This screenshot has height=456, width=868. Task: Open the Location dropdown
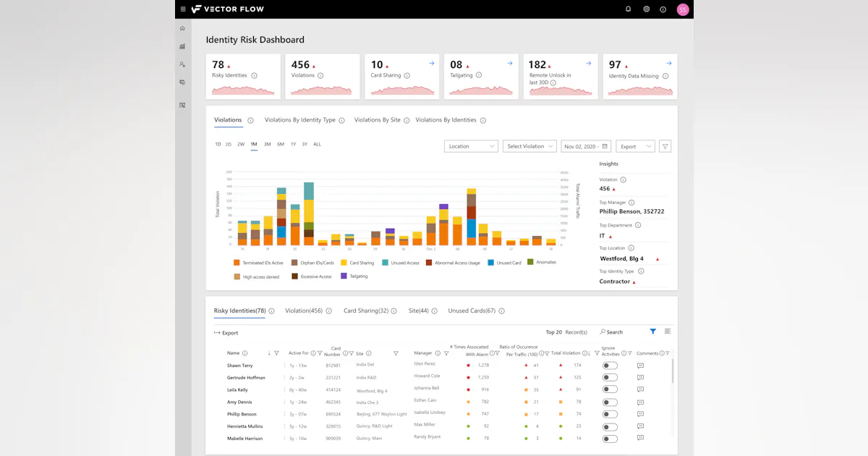(471, 146)
